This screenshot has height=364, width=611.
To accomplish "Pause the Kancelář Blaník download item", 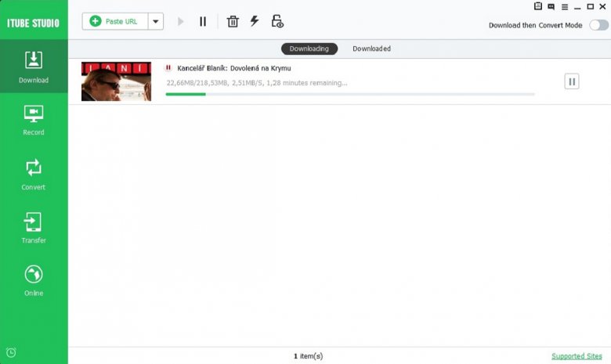I will pyautogui.click(x=572, y=81).
